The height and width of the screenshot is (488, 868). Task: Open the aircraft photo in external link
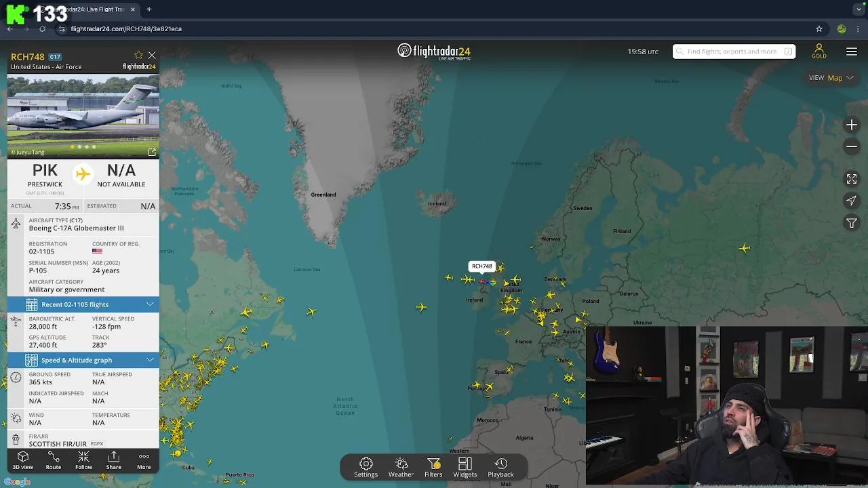click(152, 152)
